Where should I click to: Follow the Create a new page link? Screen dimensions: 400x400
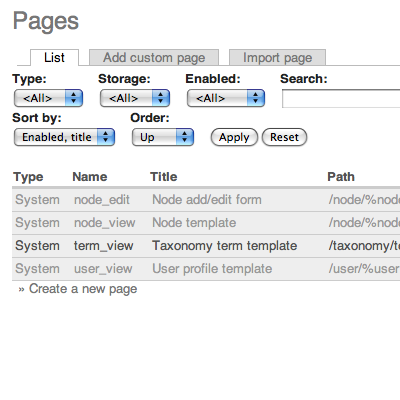83,289
